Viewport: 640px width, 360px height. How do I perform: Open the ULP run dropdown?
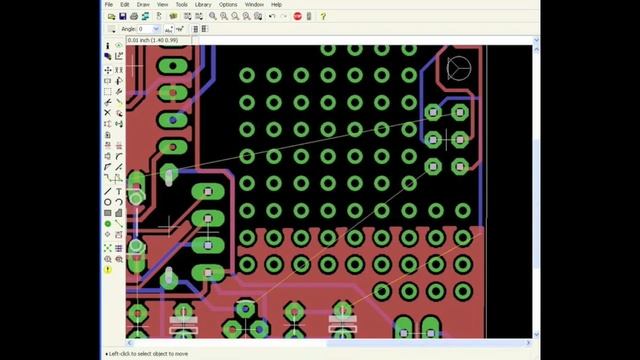click(x=199, y=16)
